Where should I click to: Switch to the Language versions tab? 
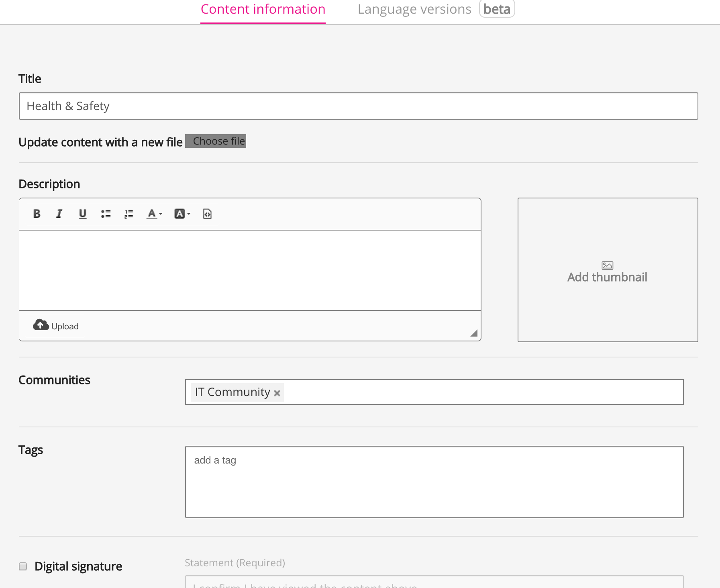(414, 9)
